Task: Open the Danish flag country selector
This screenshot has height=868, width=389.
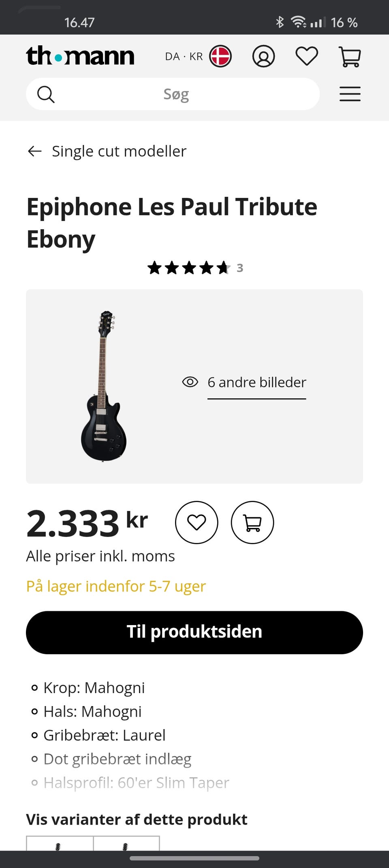Action: 220,56
